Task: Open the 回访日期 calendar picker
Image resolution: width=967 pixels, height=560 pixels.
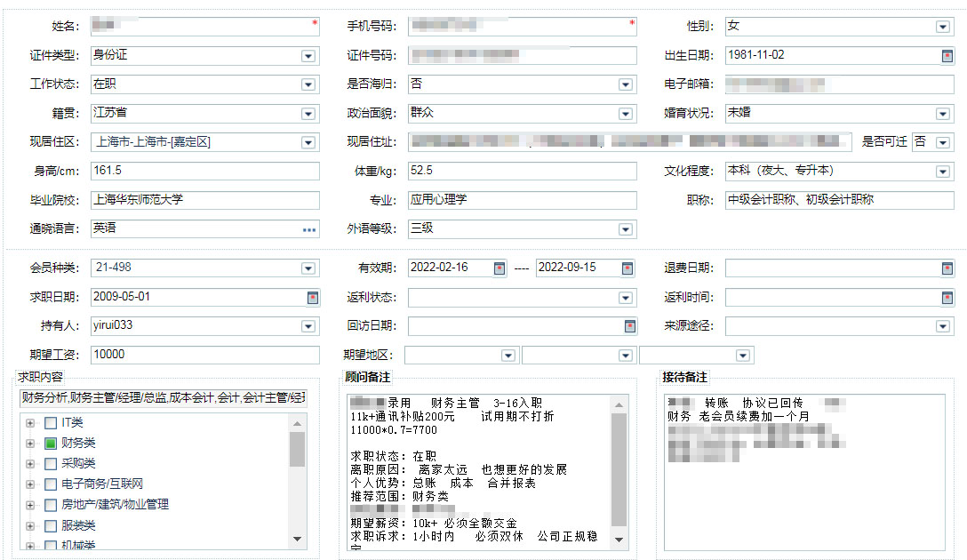Action: tap(629, 326)
